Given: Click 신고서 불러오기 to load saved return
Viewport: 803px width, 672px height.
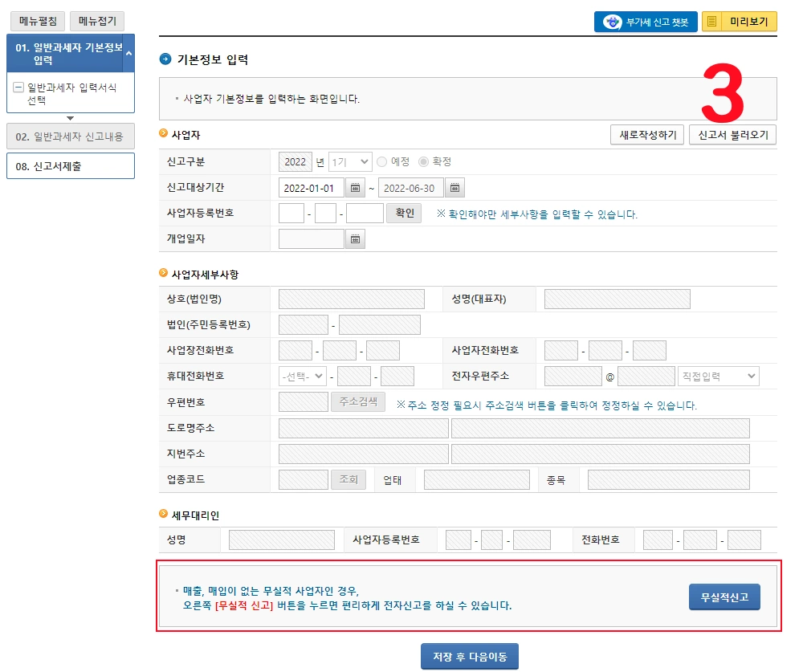Looking at the screenshot, I should pos(731,135).
